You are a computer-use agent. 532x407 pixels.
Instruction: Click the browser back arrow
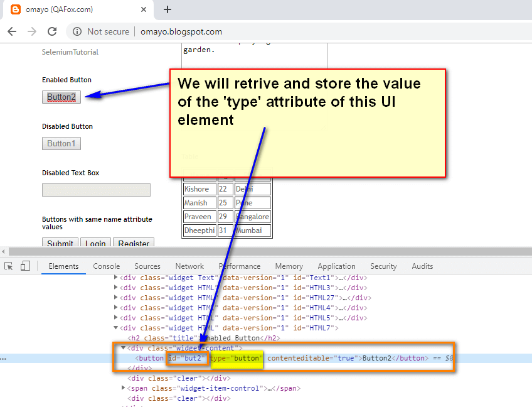point(12,31)
